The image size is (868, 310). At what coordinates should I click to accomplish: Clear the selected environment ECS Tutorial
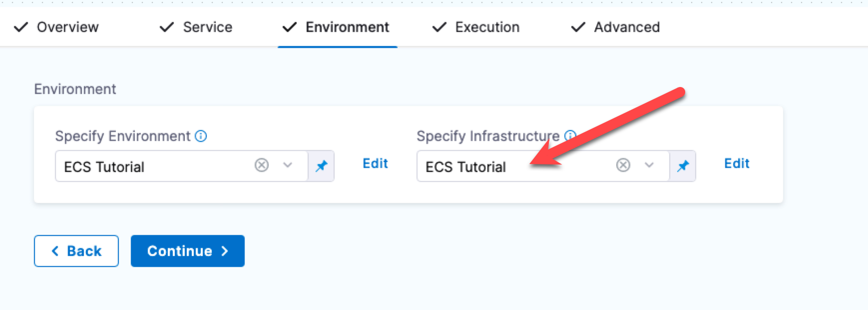262,165
